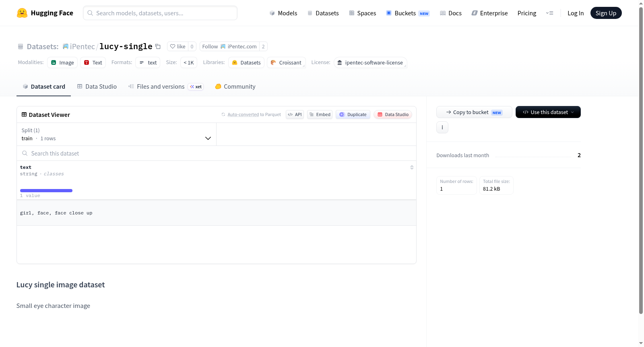Screen dimensions: 644x347
Task: Click the text column header
Action: click(26, 167)
